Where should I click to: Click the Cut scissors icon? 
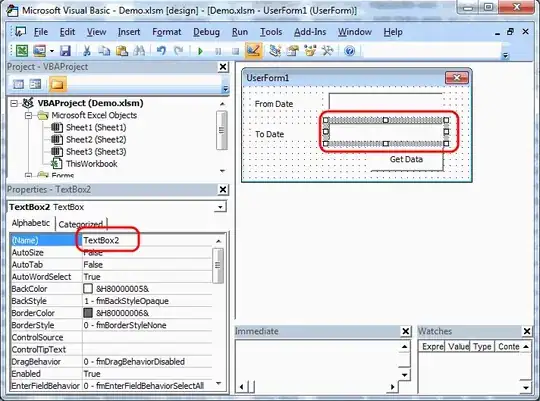87,51
